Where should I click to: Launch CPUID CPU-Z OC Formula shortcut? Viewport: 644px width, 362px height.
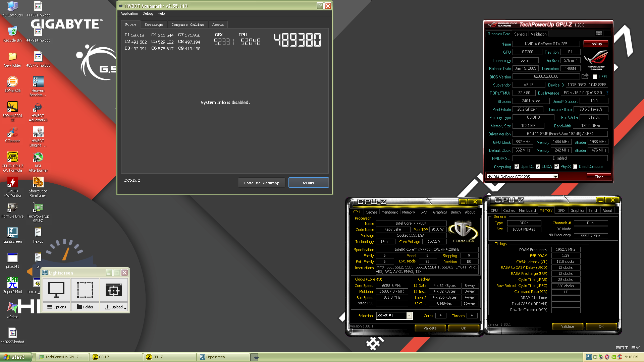[x=12, y=162]
